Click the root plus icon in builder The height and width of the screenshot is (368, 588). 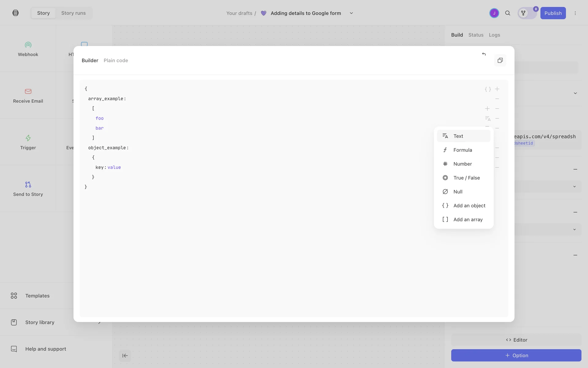(497, 89)
